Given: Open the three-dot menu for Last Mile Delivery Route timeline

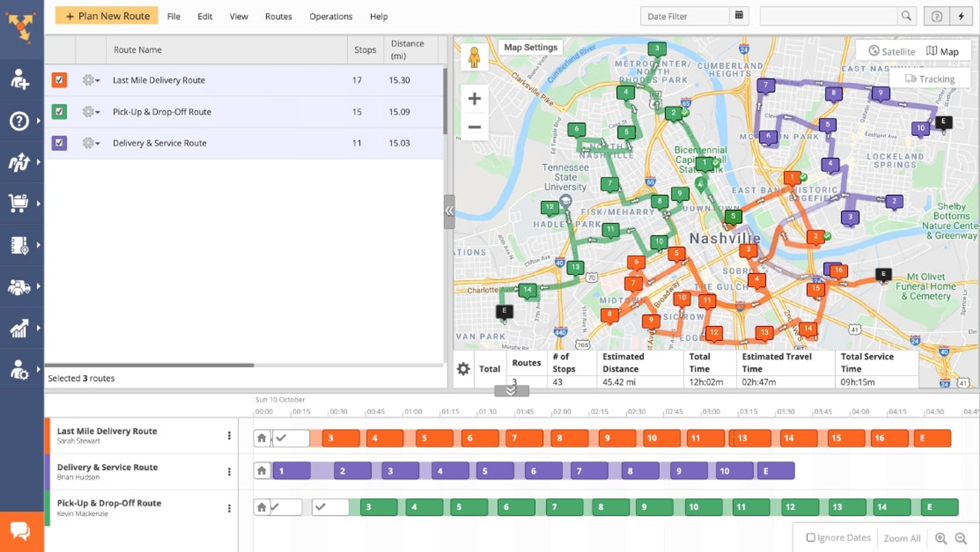Looking at the screenshot, I should [229, 436].
